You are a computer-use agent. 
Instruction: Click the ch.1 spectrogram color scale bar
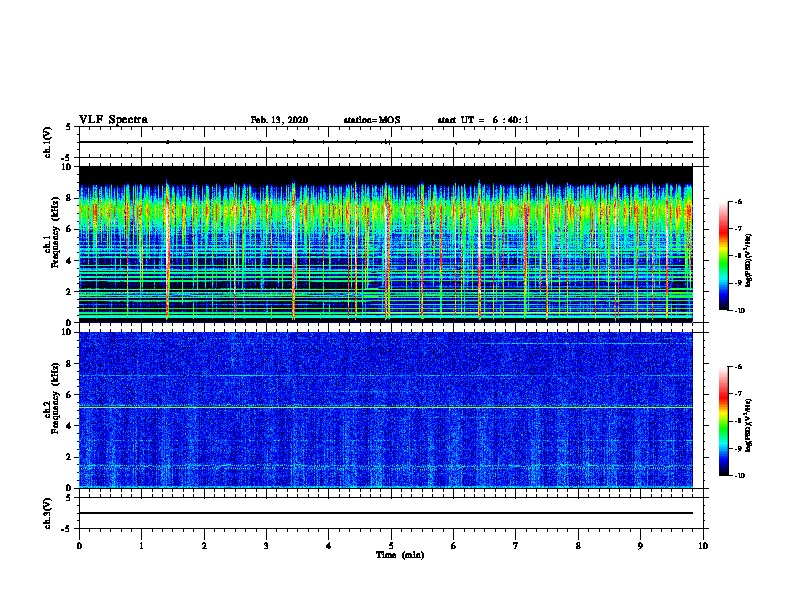click(724, 256)
